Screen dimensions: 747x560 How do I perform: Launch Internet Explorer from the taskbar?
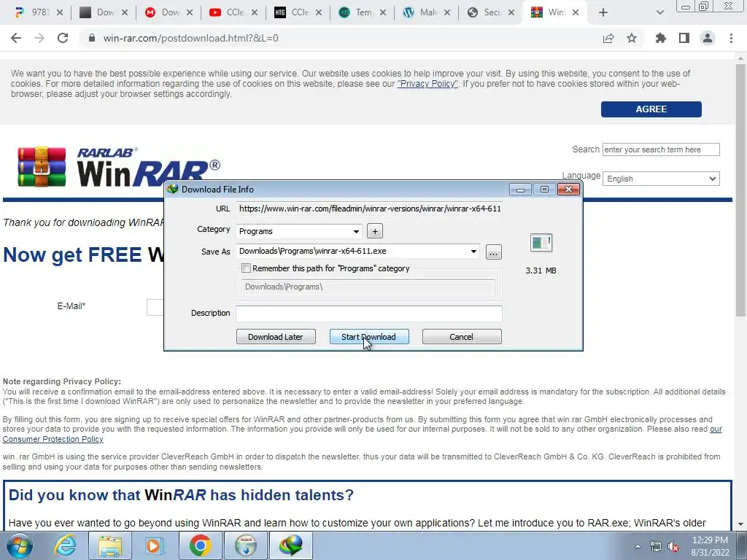[x=65, y=545]
